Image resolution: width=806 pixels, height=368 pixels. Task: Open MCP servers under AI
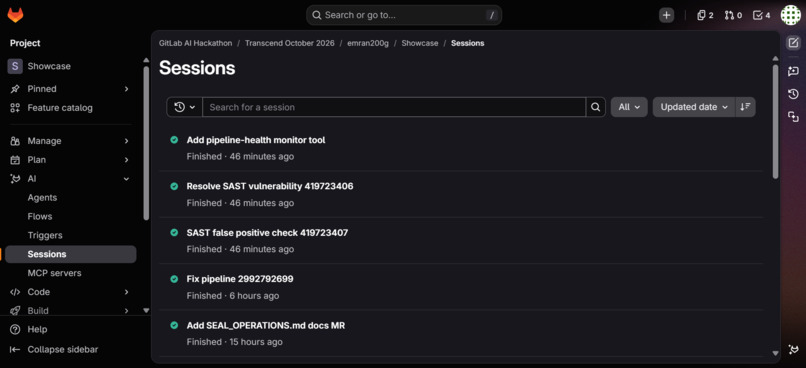point(71,273)
